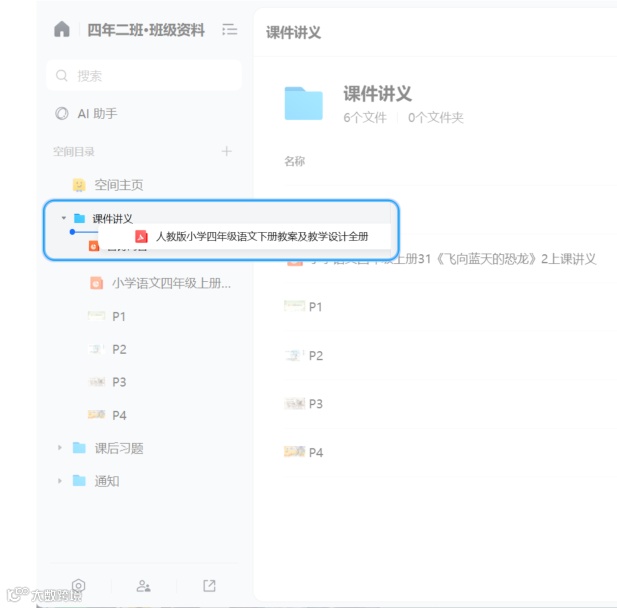Open member management people icon
Screen dimensions: 617x608
pos(143,586)
